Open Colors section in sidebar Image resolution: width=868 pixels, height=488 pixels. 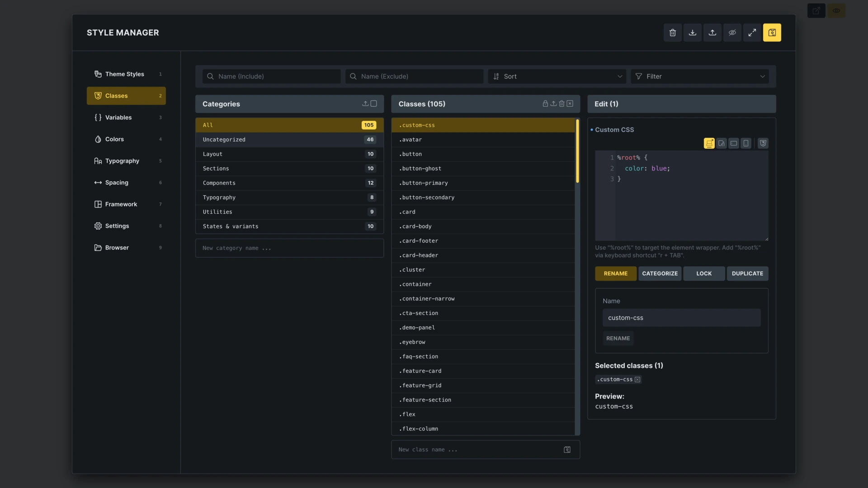(126, 139)
